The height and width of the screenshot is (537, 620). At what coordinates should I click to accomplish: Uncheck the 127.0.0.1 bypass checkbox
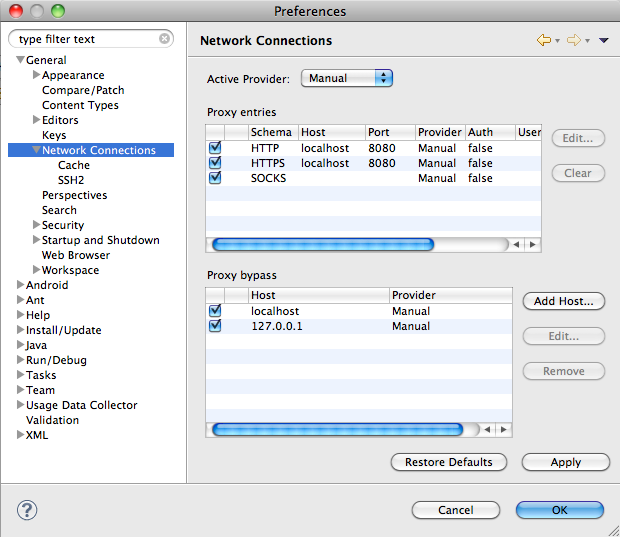point(215,325)
